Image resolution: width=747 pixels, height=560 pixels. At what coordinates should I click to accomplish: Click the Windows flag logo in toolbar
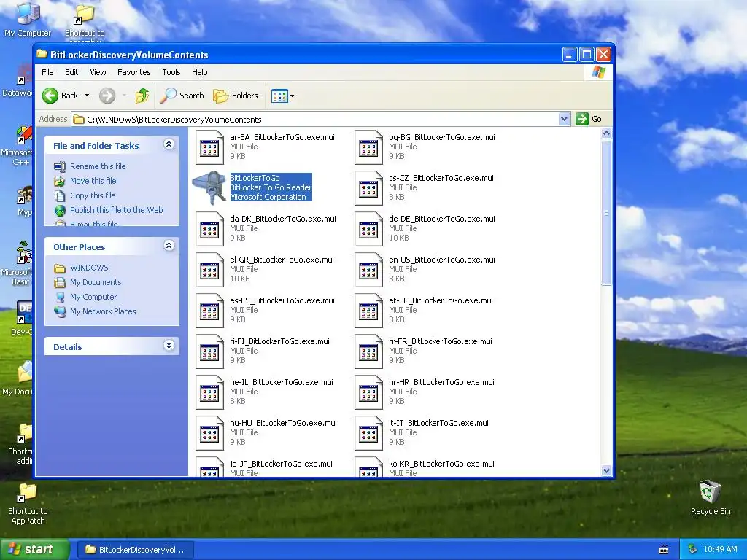click(x=598, y=72)
